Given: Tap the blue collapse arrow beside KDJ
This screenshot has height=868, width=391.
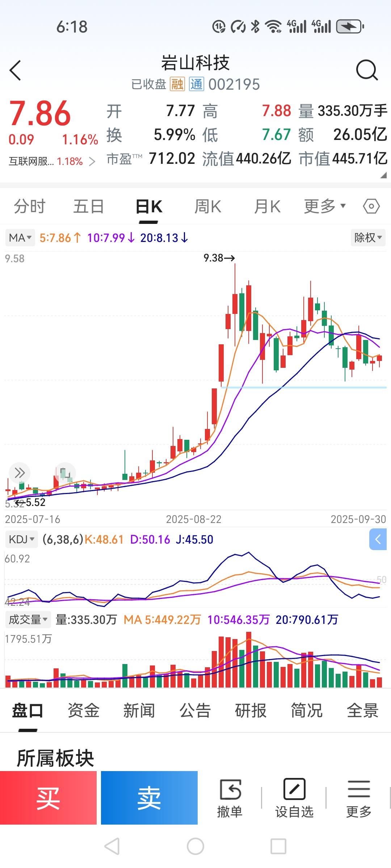Looking at the screenshot, I should (378, 539).
